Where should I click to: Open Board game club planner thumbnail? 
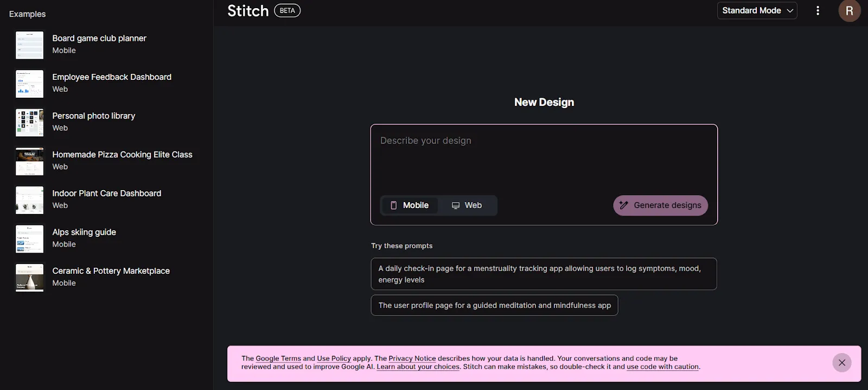tap(29, 45)
